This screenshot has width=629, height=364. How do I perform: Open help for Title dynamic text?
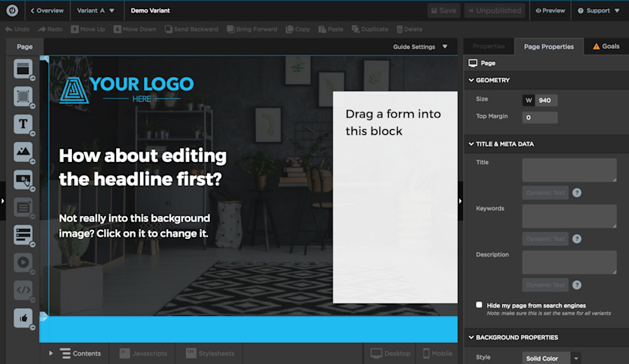pyautogui.click(x=577, y=193)
